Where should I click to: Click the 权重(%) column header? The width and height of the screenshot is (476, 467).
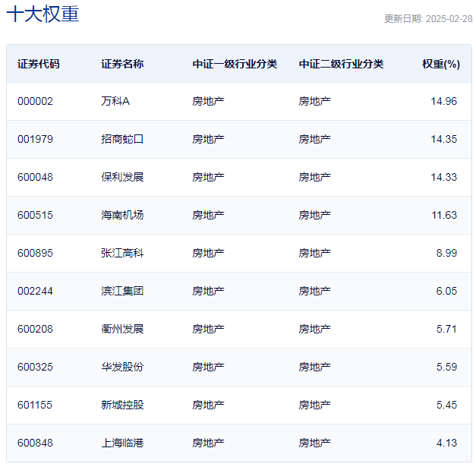[x=441, y=64]
